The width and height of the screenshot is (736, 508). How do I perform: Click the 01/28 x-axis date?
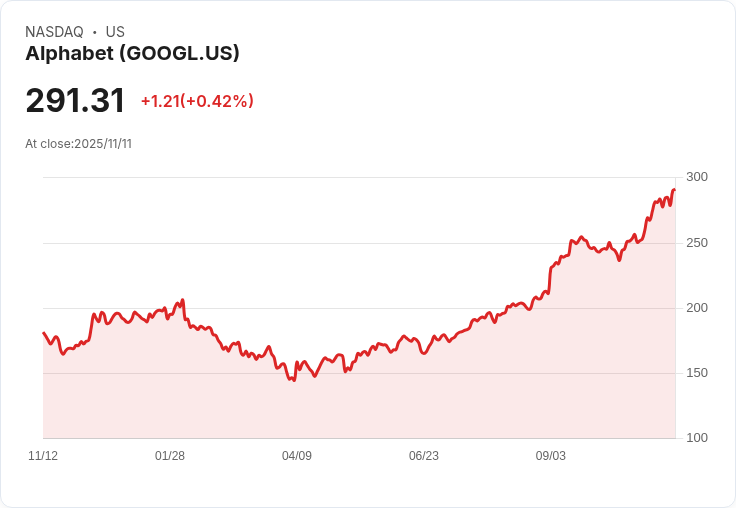[170, 456]
